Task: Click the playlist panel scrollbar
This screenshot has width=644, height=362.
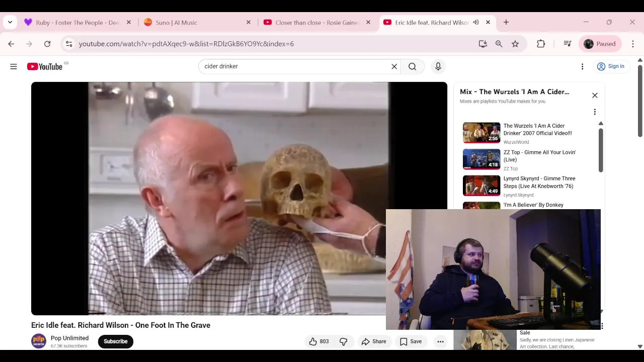Action: (x=601, y=150)
